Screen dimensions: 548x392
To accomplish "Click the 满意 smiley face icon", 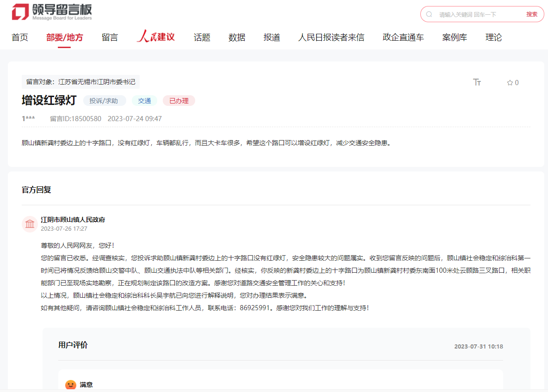I will coord(70,385).
